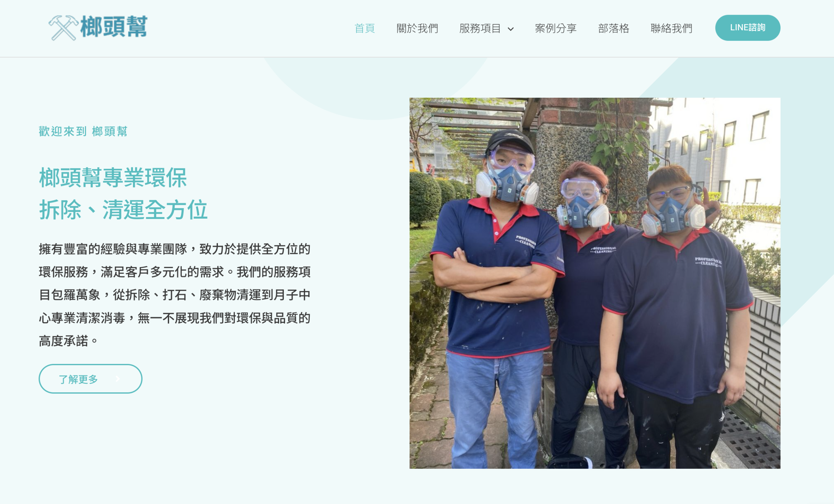The width and height of the screenshot is (834, 504).
Task: Click the 了解更多 button
Action: pos(90,379)
